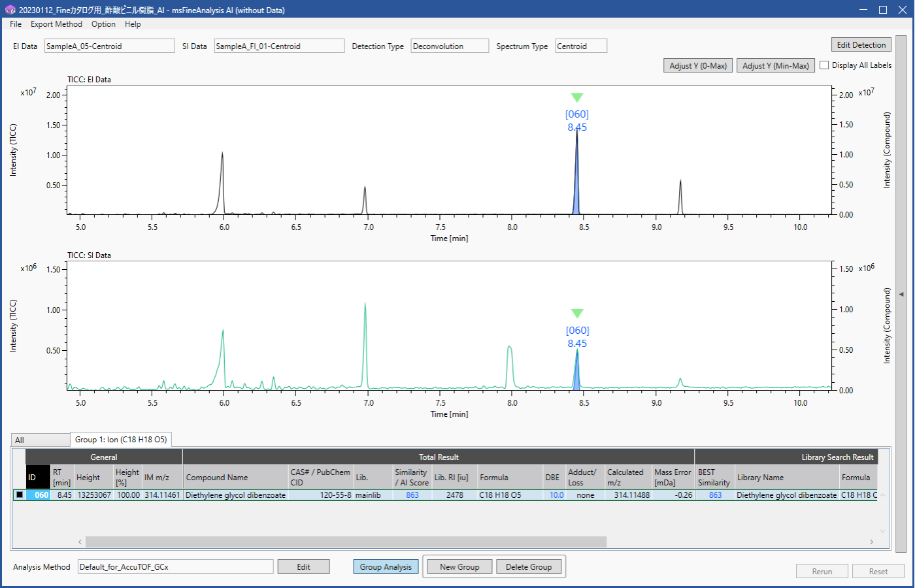Click the New Group button
The image size is (915, 588).
pos(459,566)
